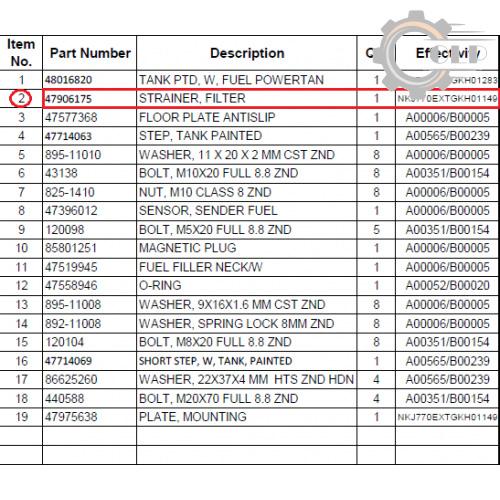Click the O-RING description cell
The height and width of the screenshot is (500, 500).
click(x=246, y=286)
